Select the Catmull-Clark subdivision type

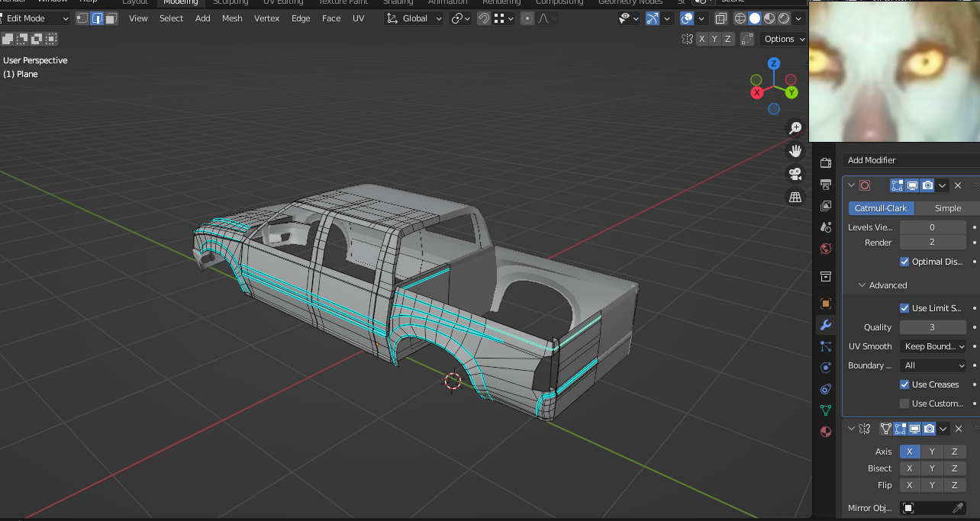click(x=881, y=208)
